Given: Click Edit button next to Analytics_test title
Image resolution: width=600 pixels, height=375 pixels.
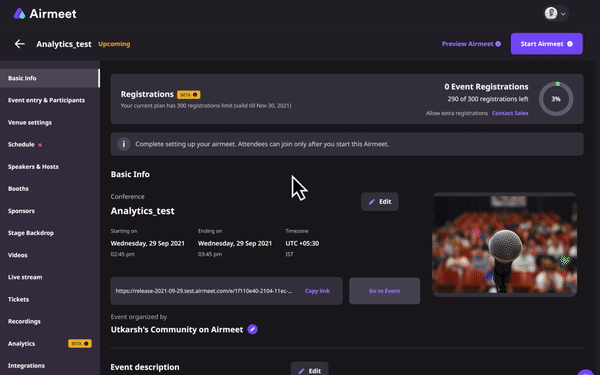Looking at the screenshot, I should (380, 202).
